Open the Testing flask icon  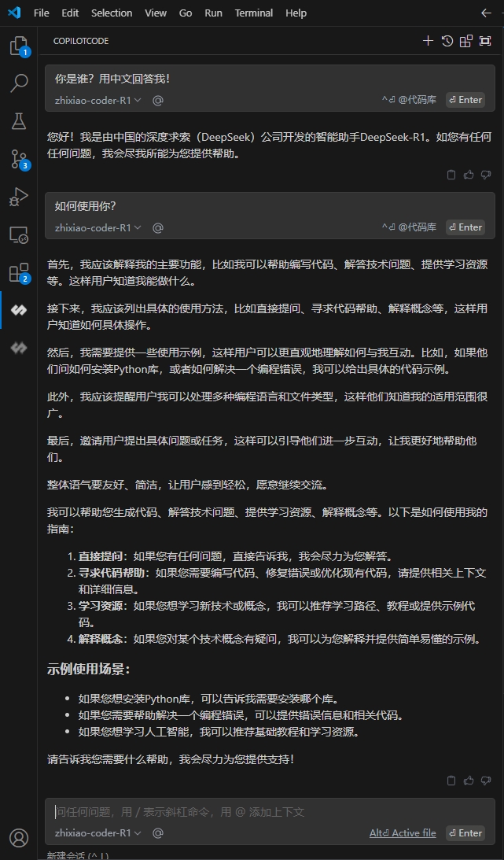[x=18, y=120]
